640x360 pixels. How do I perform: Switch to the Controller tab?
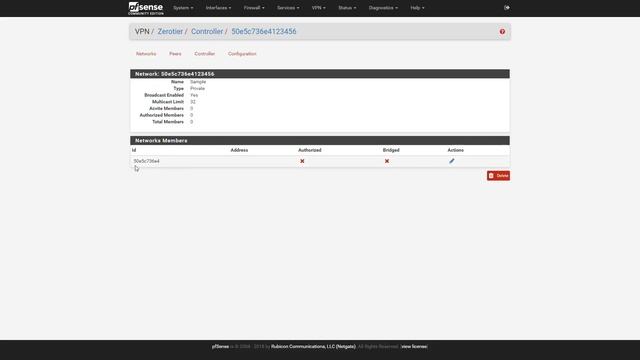[204, 54]
